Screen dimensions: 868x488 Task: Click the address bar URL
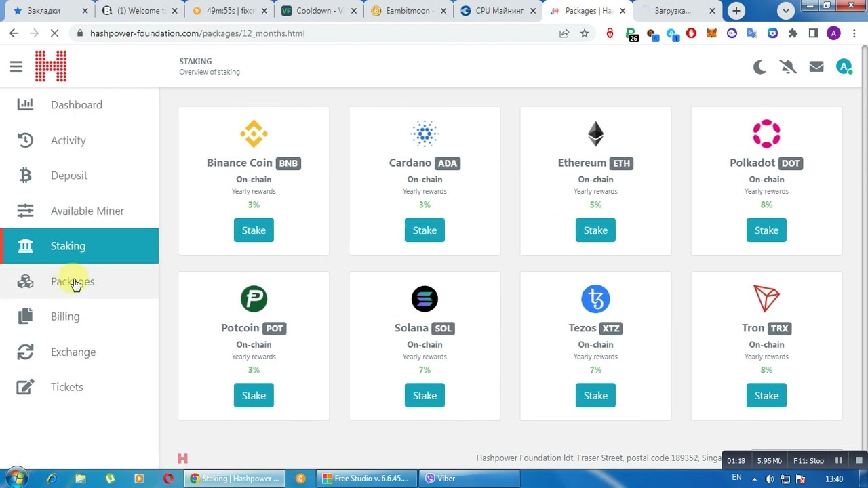[197, 33]
